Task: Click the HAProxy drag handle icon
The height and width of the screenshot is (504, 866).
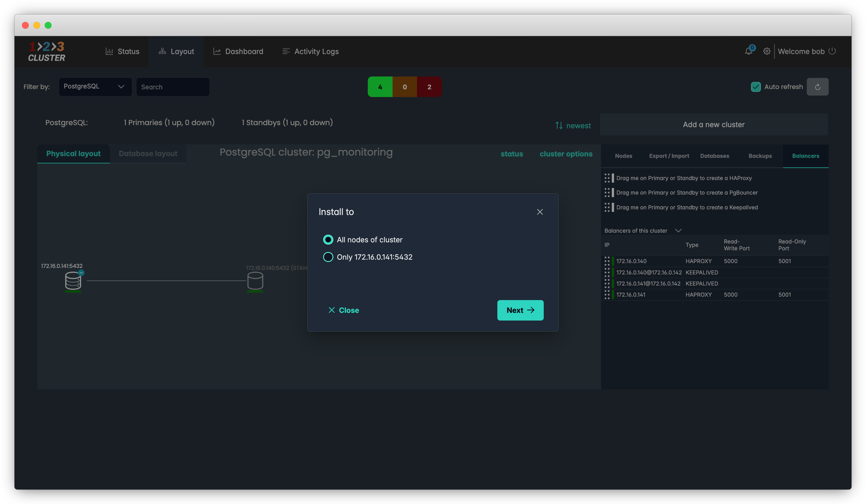Action: pos(607,178)
